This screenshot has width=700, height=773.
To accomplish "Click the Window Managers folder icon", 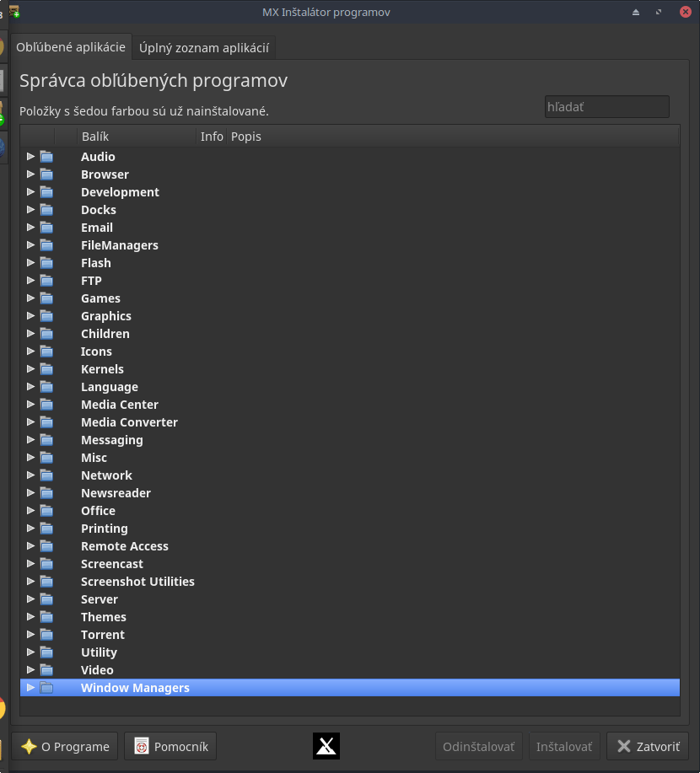I will tap(46, 688).
